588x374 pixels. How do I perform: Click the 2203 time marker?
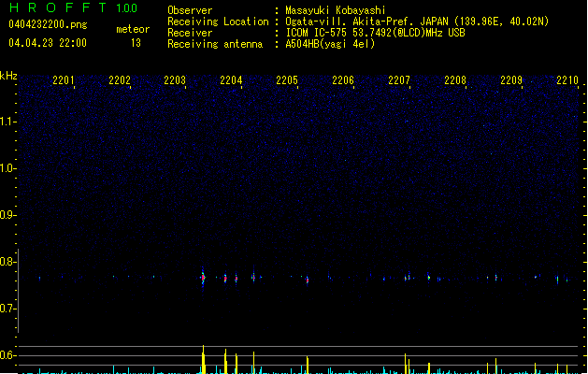click(175, 80)
